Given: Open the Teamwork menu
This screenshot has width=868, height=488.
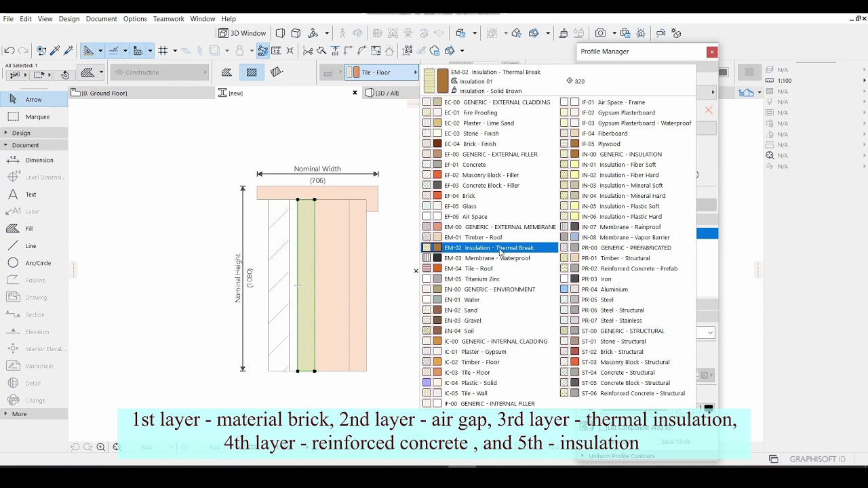Looking at the screenshot, I should click(168, 19).
